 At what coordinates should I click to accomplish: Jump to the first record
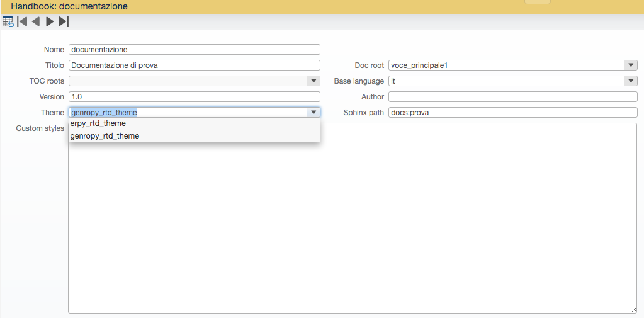point(22,21)
